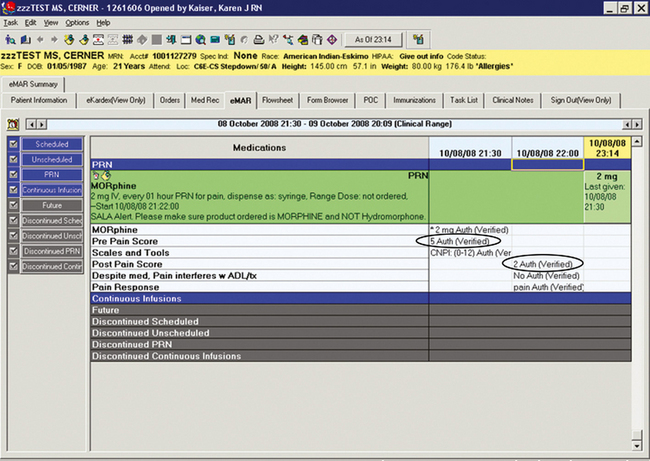
Task: Switch to the Orders tab
Action: click(170, 100)
